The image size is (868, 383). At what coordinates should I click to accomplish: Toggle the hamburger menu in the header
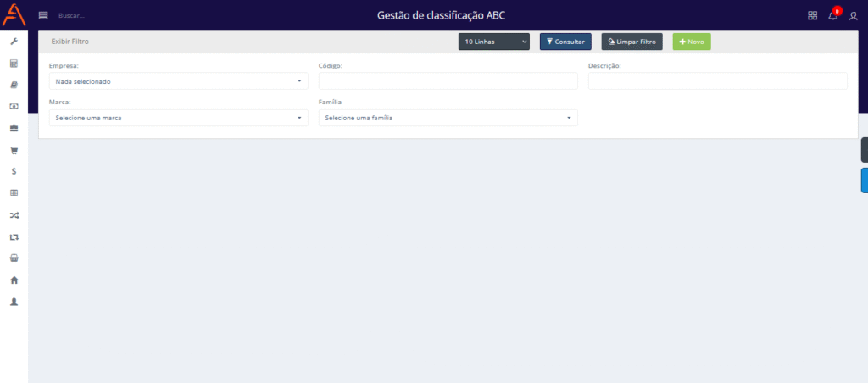coord(43,15)
